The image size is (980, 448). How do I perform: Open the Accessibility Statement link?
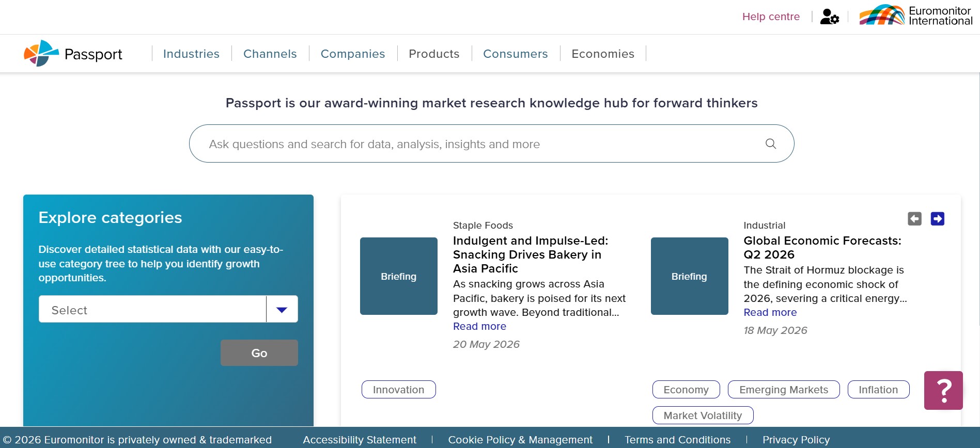[x=360, y=440]
